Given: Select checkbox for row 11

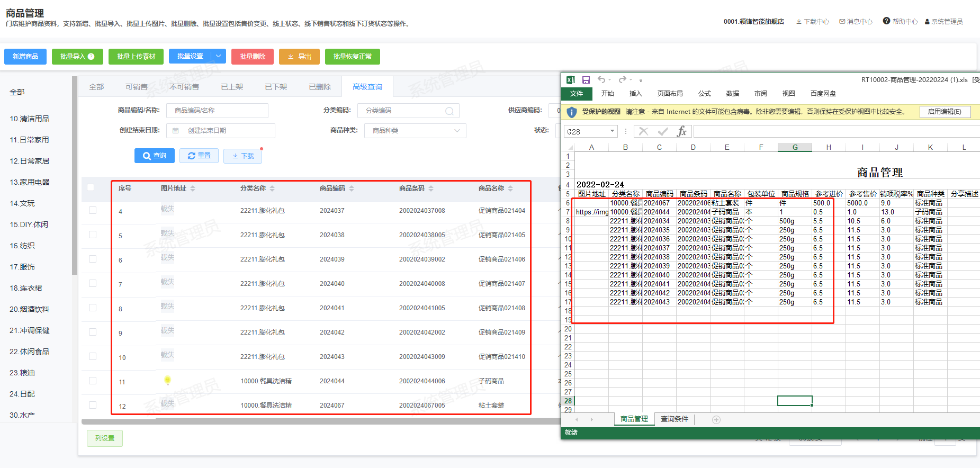Looking at the screenshot, I should coord(93,381).
